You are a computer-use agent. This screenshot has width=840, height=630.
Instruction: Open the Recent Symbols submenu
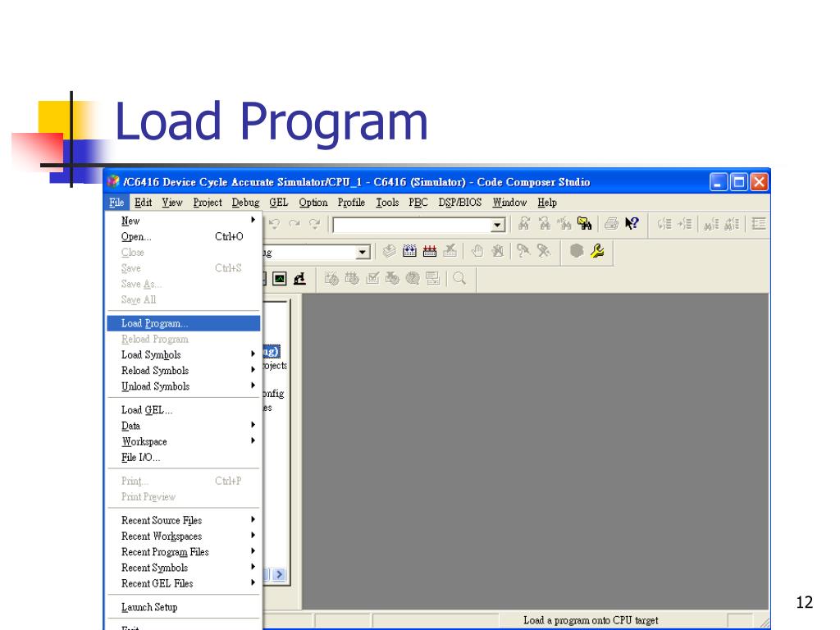point(183,568)
